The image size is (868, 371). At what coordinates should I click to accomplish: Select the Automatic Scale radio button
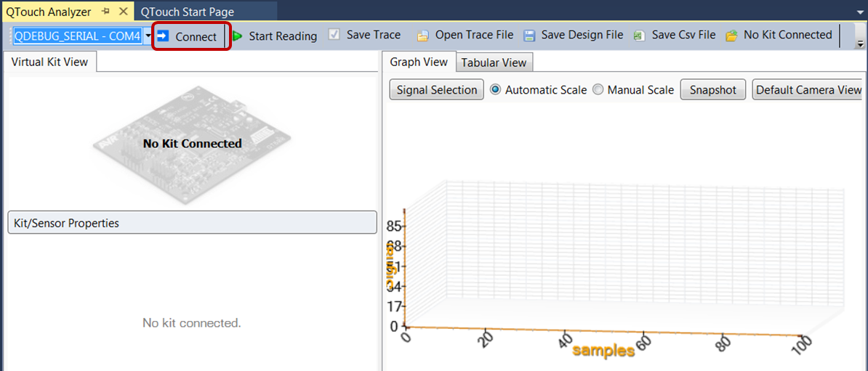click(496, 90)
